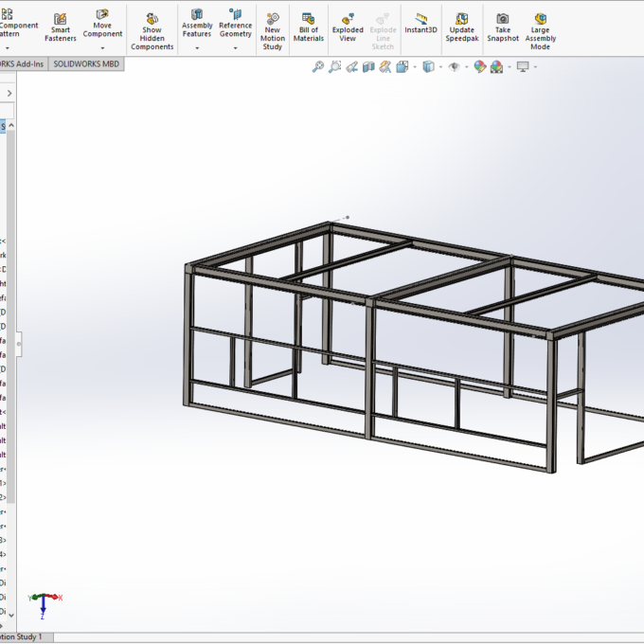Click the Zoom to Fit icon

coord(318,67)
